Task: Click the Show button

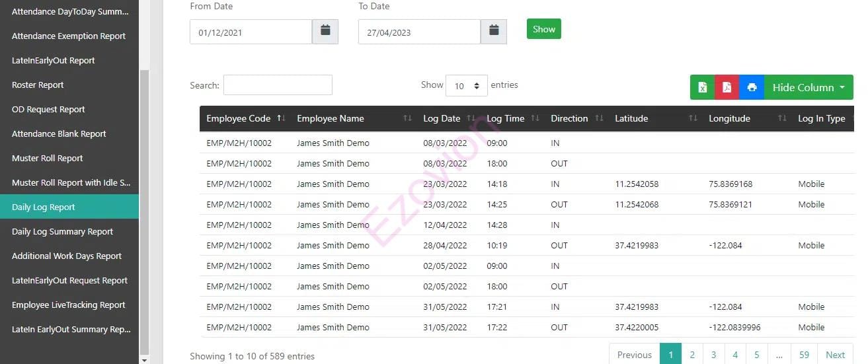Action: pos(544,29)
